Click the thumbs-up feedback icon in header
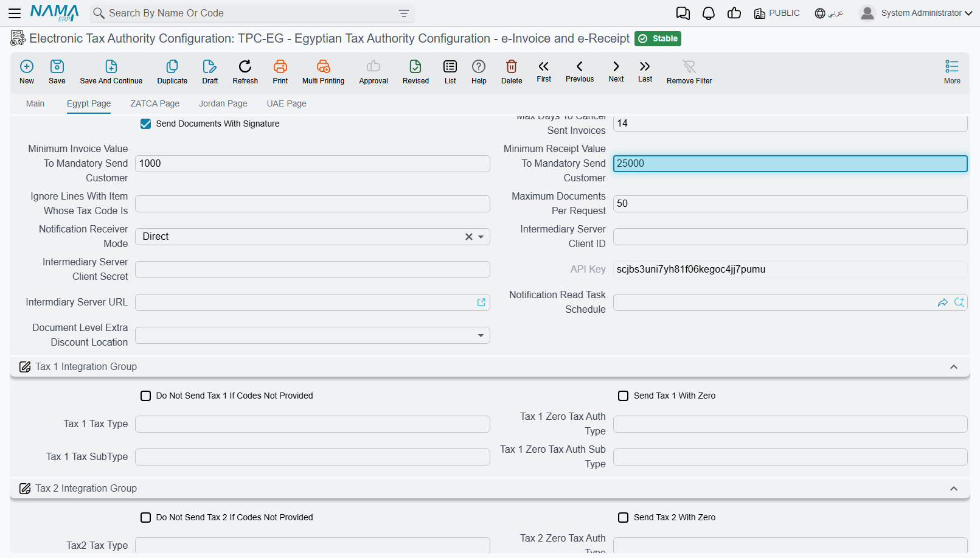Image resolution: width=980 pixels, height=558 pixels. pos(734,13)
